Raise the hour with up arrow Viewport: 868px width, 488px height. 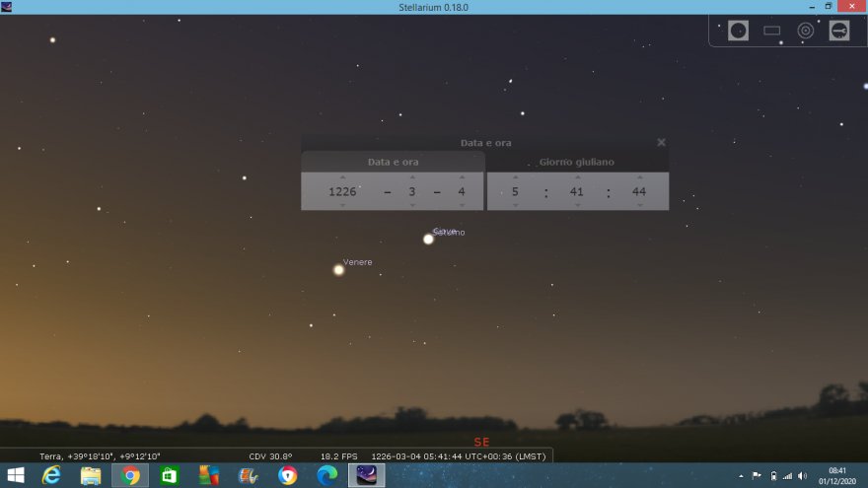[x=515, y=177]
